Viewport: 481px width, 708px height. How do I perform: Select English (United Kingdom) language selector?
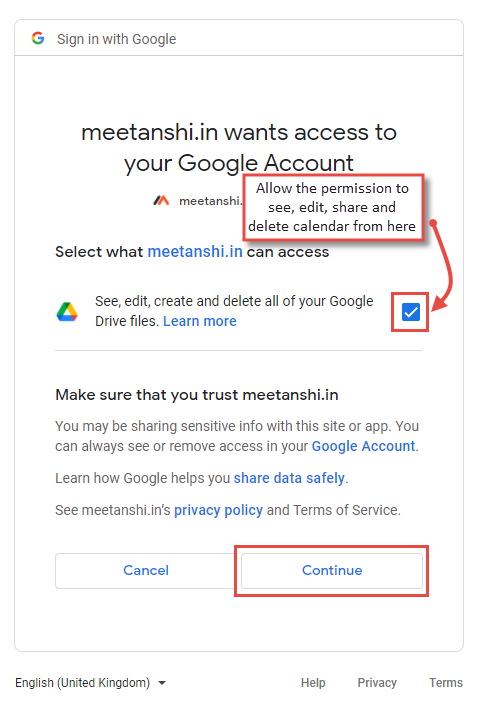click(90, 683)
